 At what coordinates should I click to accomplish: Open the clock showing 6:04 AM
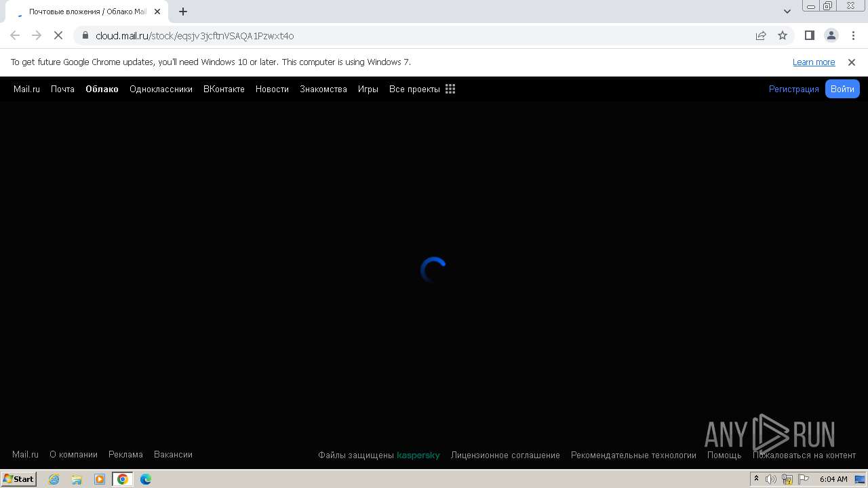coord(833,479)
